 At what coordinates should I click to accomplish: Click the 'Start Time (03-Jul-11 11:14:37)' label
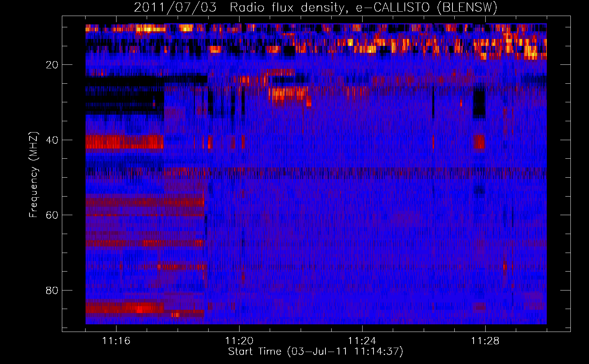pyautogui.click(x=316, y=352)
